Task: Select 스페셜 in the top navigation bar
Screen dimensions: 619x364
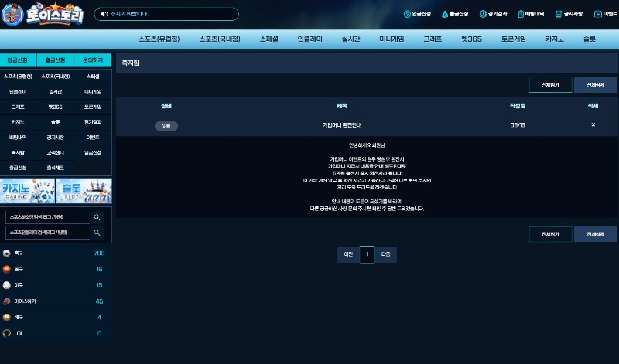Action: pyautogui.click(x=268, y=39)
